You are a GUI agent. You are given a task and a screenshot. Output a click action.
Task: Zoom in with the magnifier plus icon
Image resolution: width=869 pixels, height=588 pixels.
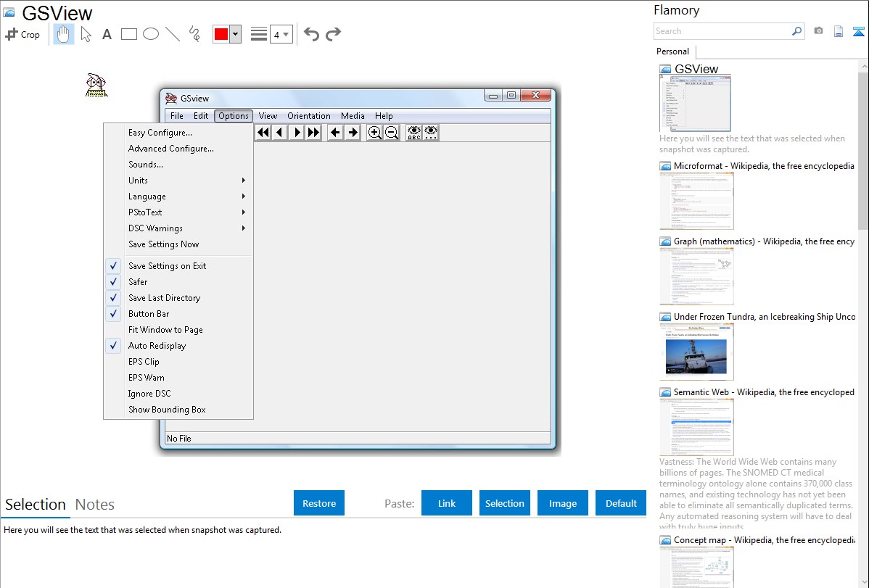tap(374, 133)
